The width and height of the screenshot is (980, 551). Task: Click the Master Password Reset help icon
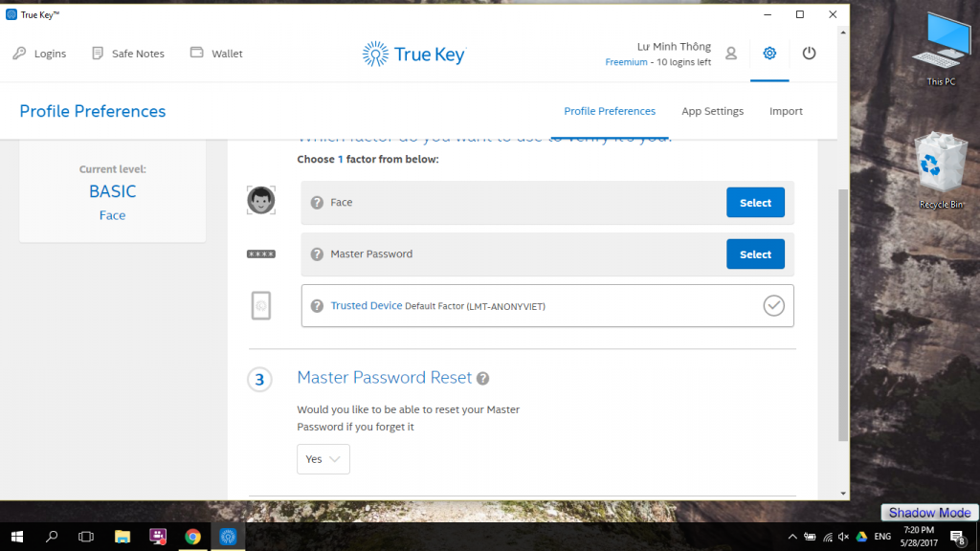click(x=482, y=378)
